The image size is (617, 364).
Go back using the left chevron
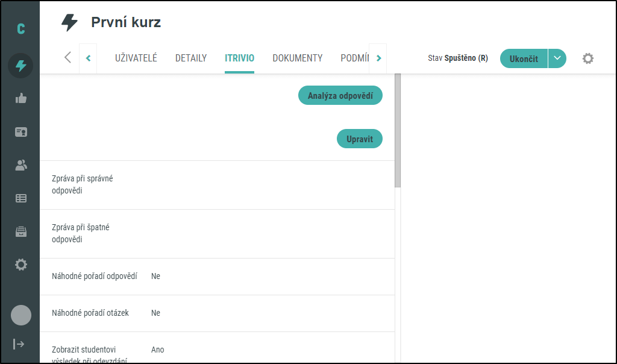[67, 58]
